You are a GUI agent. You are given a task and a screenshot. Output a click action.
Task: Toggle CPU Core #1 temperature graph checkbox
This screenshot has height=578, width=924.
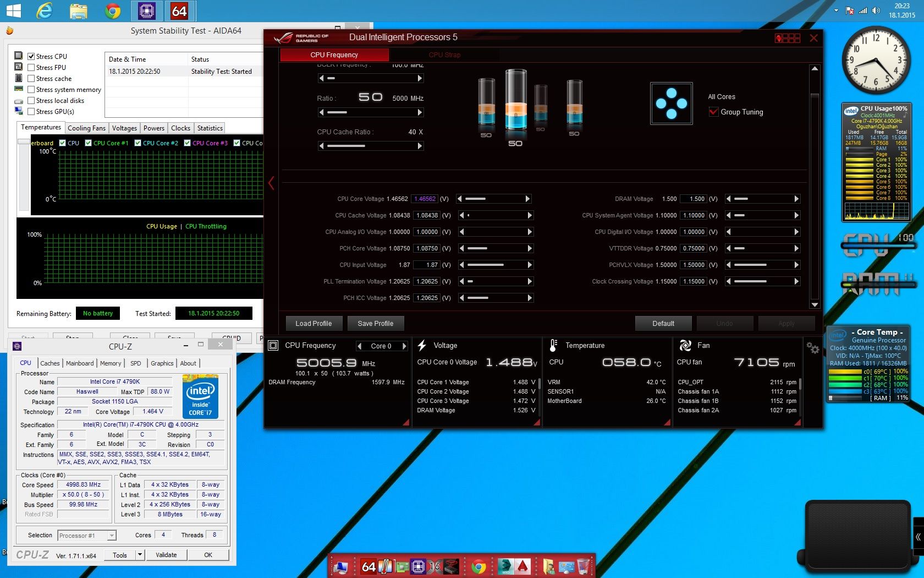click(x=88, y=143)
